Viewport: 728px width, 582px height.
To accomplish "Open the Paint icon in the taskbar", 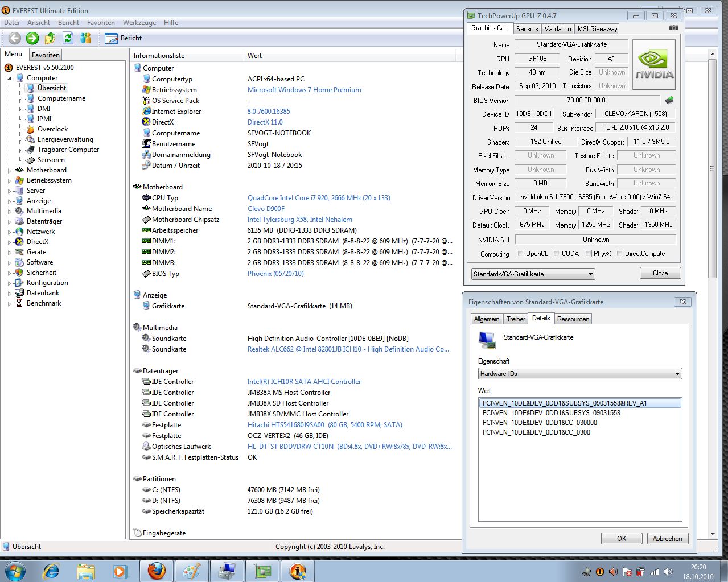I will coord(192,571).
